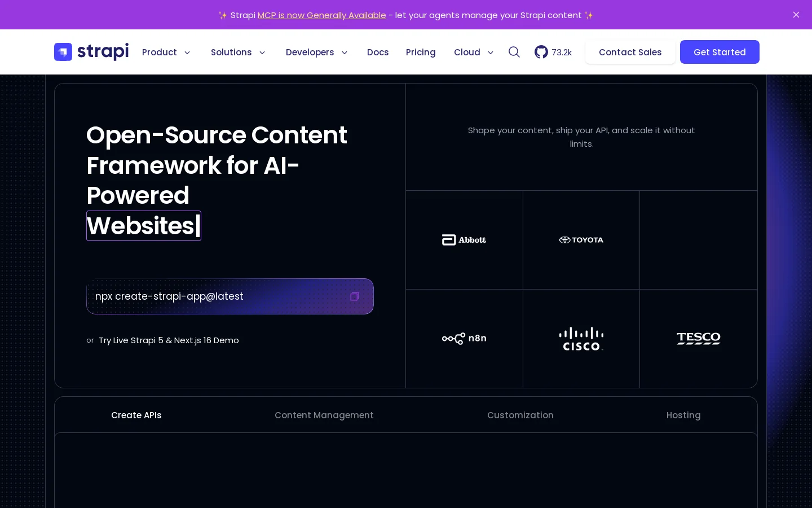Image resolution: width=812 pixels, height=508 pixels.
Task: Click the n8n logo tile
Action: (464, 339)
